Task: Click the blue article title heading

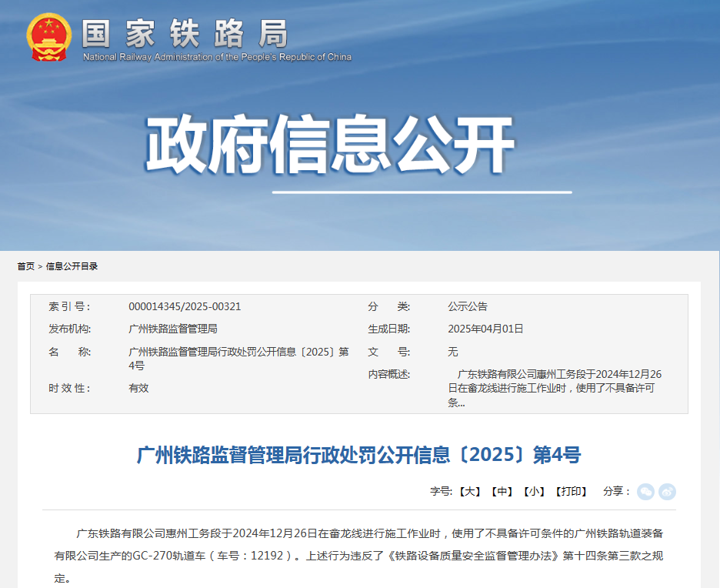Action: (359, 456)
